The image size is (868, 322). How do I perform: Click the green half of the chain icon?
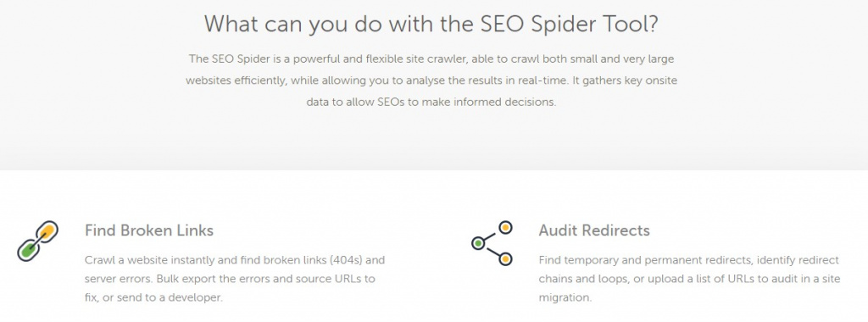(x=28, y=251)
